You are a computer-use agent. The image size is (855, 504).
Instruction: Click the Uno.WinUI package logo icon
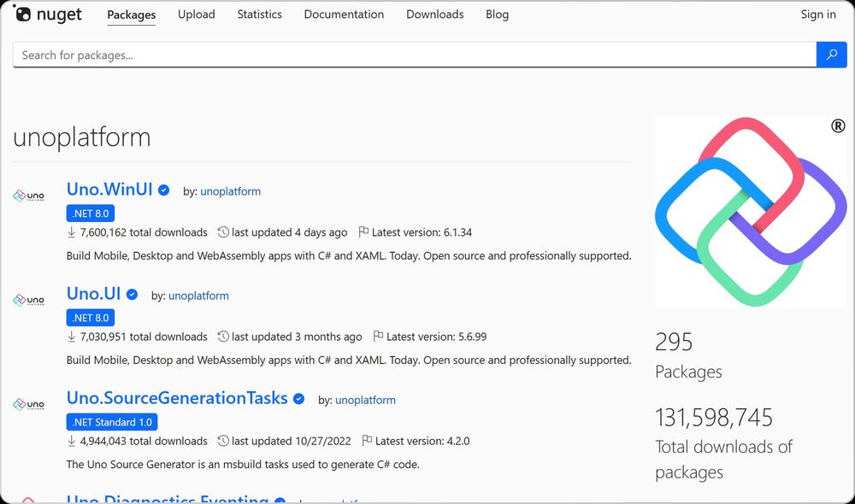coord(28,196)
